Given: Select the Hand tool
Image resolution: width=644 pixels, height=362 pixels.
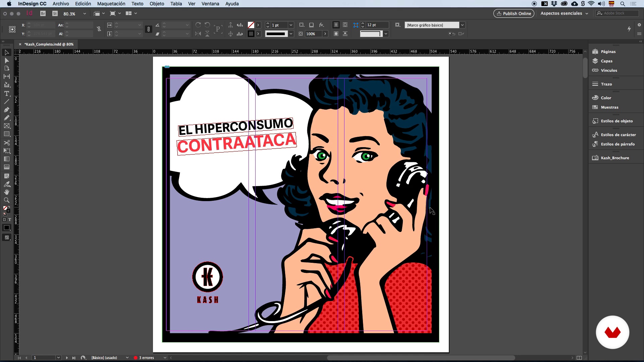Looking at the screenshot, I should pos(6,192).
